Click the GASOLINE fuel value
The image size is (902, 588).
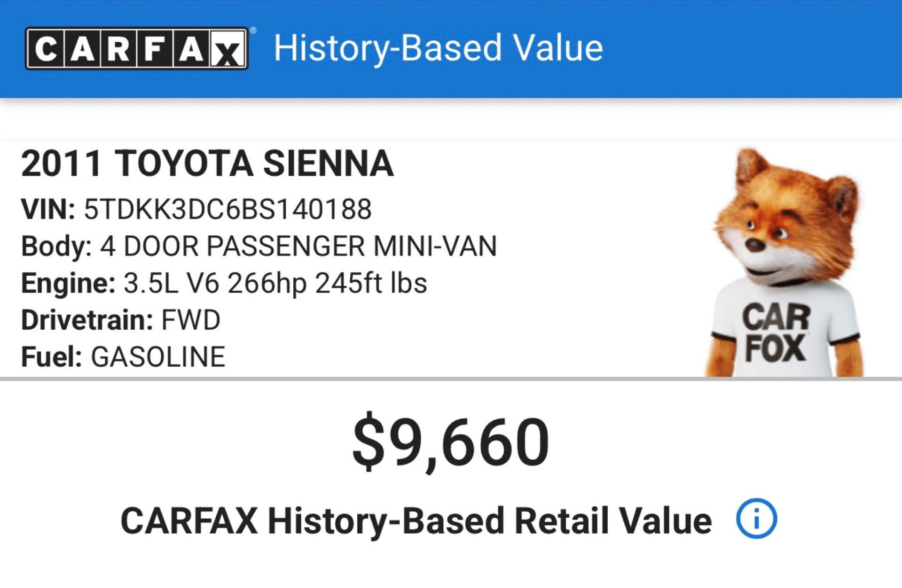pyautogui.click(x=158, y=356)
